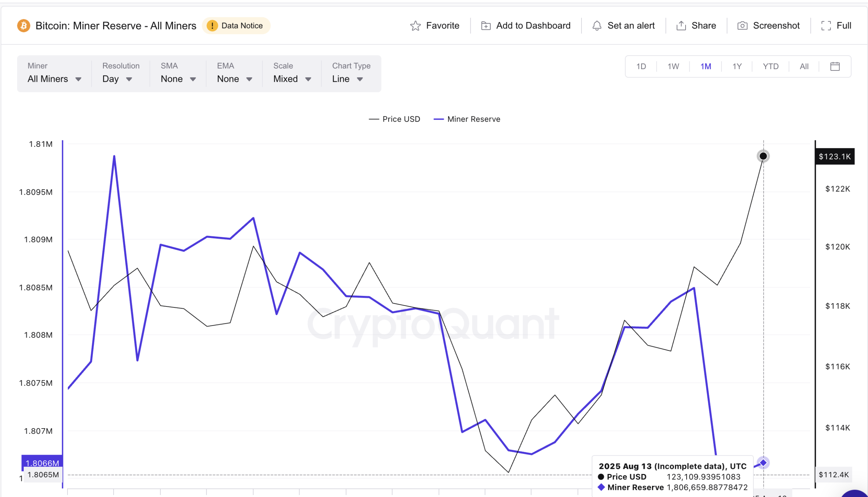Image resolution: width=868 pixels, height=497 pixels.
Task: Click the Bitcoin logo icon
Action: coord(23,25)
